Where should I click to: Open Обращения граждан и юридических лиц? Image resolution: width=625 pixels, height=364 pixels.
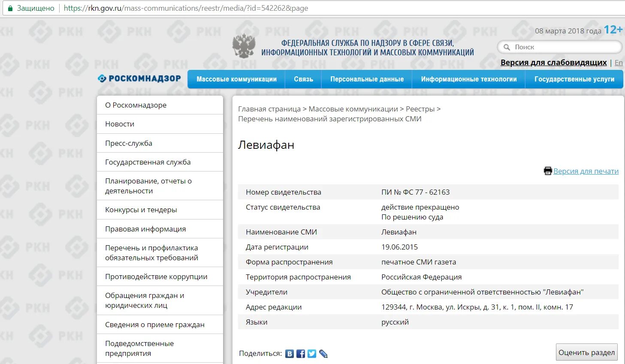click(x=160, y=300)
